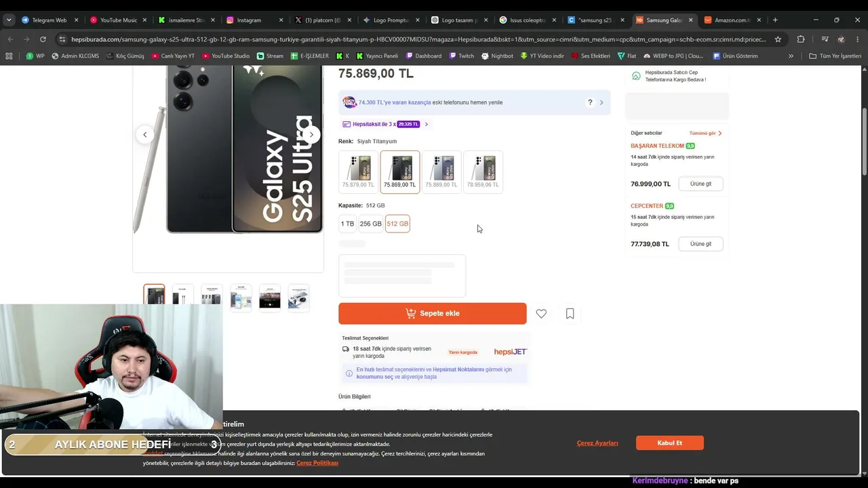Open the Admin KLCGMS bookmark
Image resolution: width=868 pixels, height=488 pixels.
pos(75,56)
